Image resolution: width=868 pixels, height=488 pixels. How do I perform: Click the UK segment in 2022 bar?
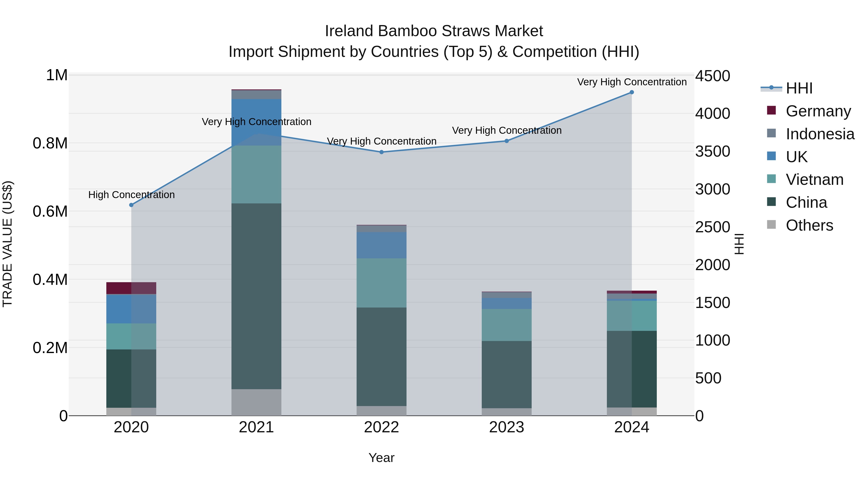[381, 245]
